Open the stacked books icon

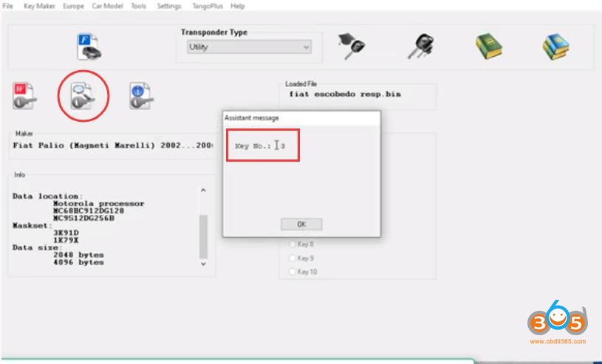[555, 47]
